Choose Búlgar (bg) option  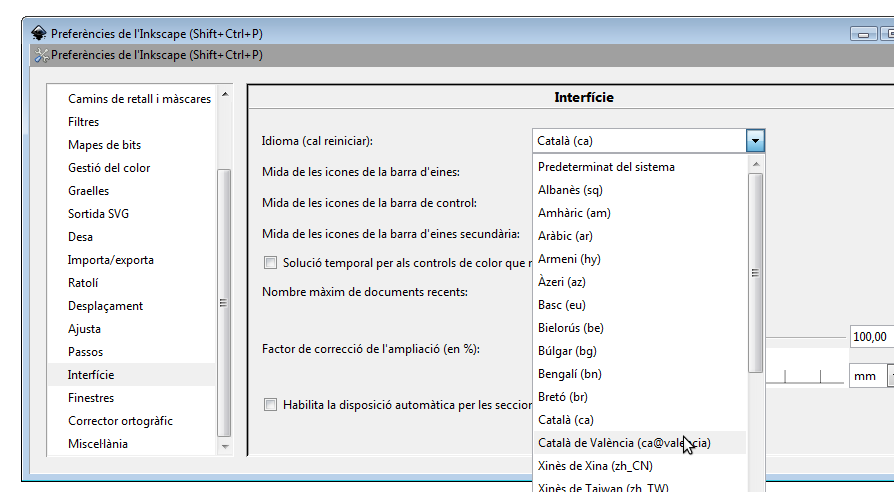[x=640, y=351]
